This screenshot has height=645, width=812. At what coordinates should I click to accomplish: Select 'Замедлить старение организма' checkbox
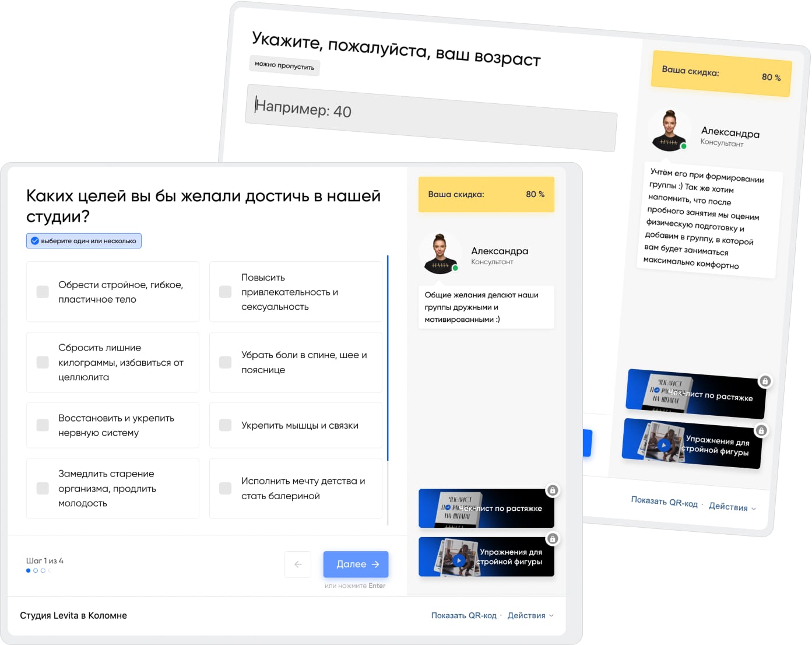(43, 488)
